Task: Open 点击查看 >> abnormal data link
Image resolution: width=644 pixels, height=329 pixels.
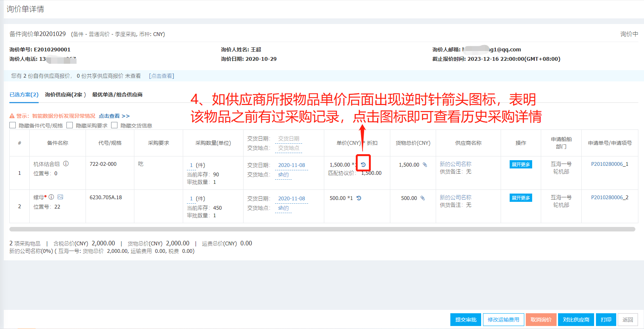Action: (x=114, y=116)
